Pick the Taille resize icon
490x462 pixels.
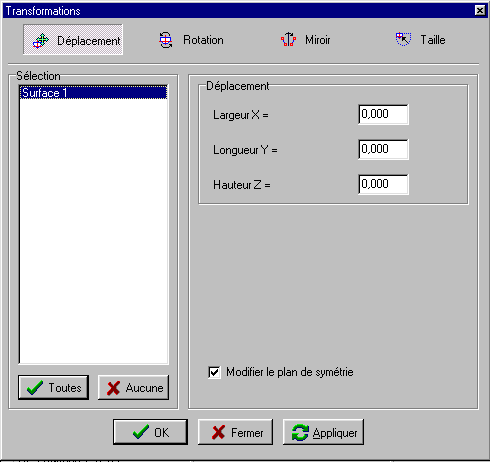pyautogui.click(x=403, y=39)
